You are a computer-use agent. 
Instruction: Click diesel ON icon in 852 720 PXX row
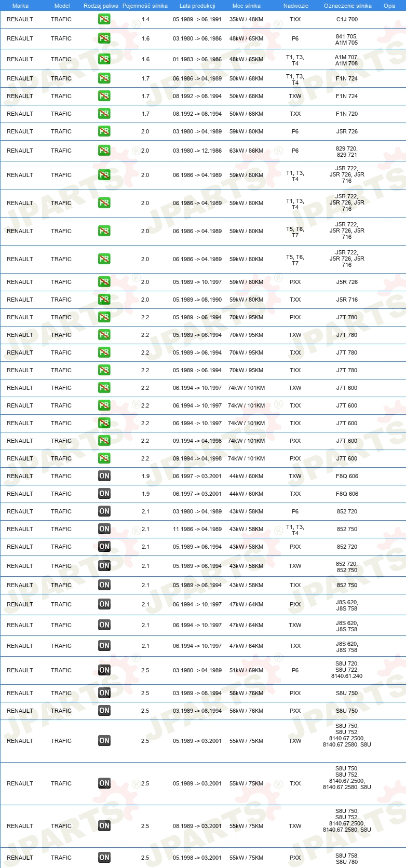[x=104, y=547]
